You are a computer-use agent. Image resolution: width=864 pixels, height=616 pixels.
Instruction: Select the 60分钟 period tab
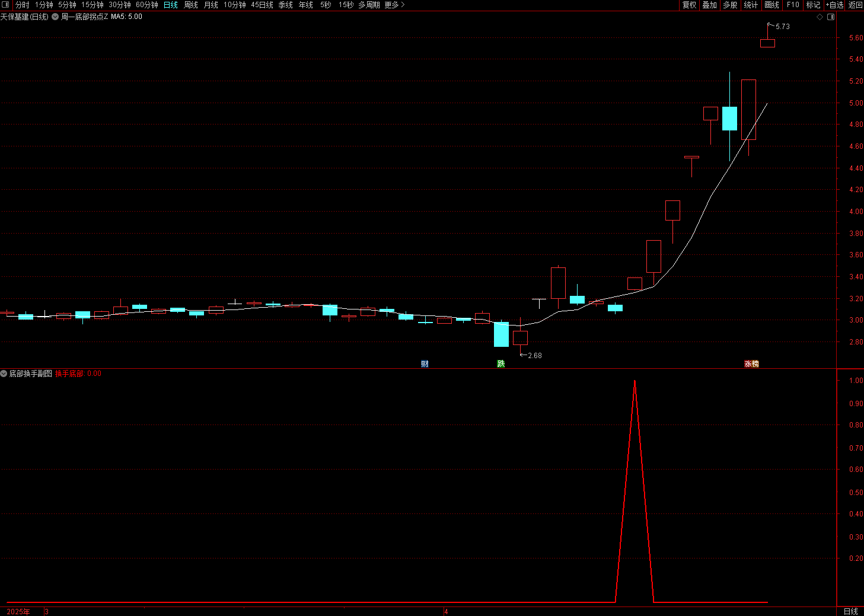click(x=147, y=5)
